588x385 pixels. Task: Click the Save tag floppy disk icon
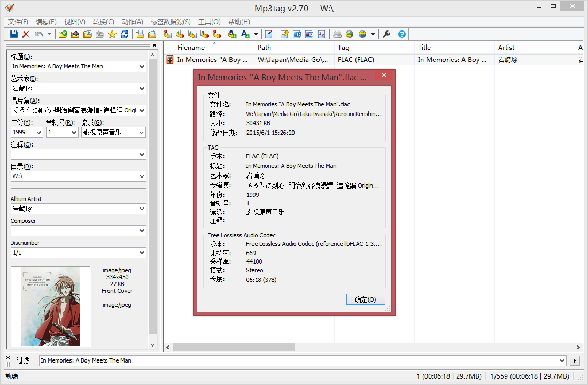(x=14, y=34)
